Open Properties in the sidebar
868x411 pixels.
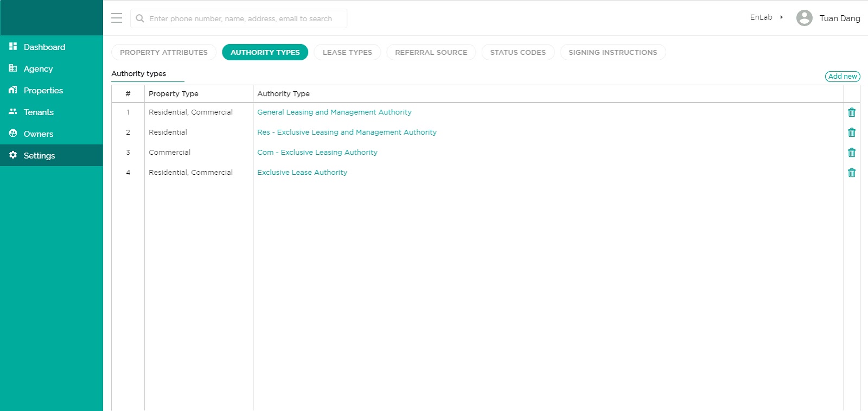click(x=52, y=90)
